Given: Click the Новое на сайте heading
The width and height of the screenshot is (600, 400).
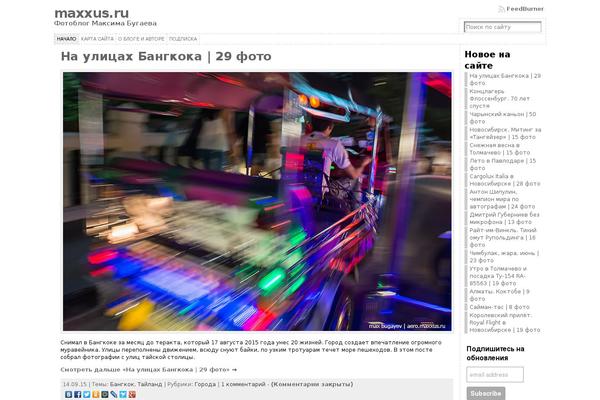Looking at the screenshot, I should 487,60.
